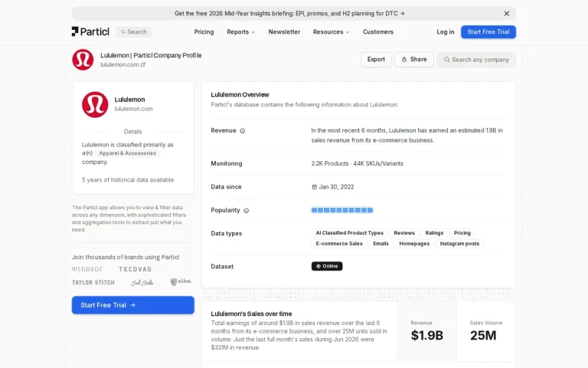This screenshot has height=368, width=588.
Task: Select the AI Classified Product Types tag
Action: (x=349, y=233)
